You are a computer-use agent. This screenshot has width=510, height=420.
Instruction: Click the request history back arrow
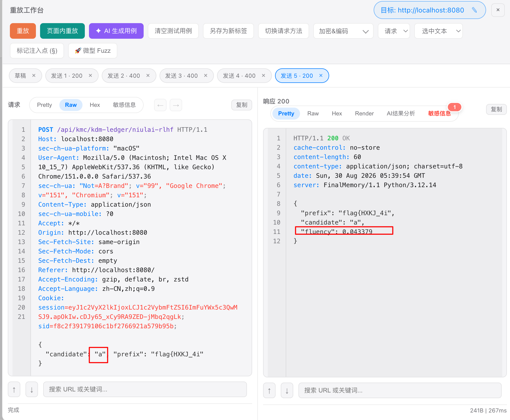(160, 105)
